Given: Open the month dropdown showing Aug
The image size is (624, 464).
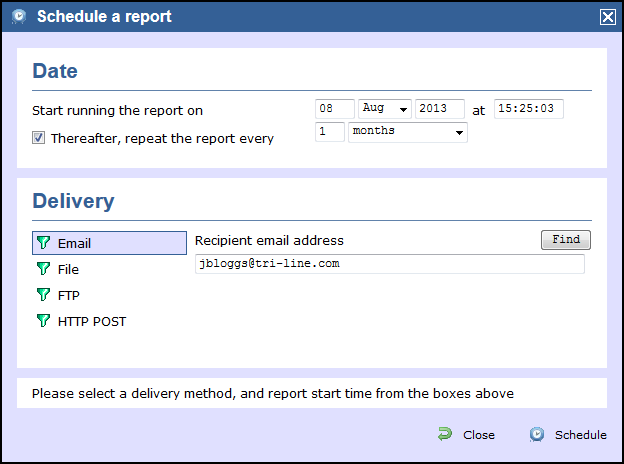Looking at the screenshot, I should point(385,109).
